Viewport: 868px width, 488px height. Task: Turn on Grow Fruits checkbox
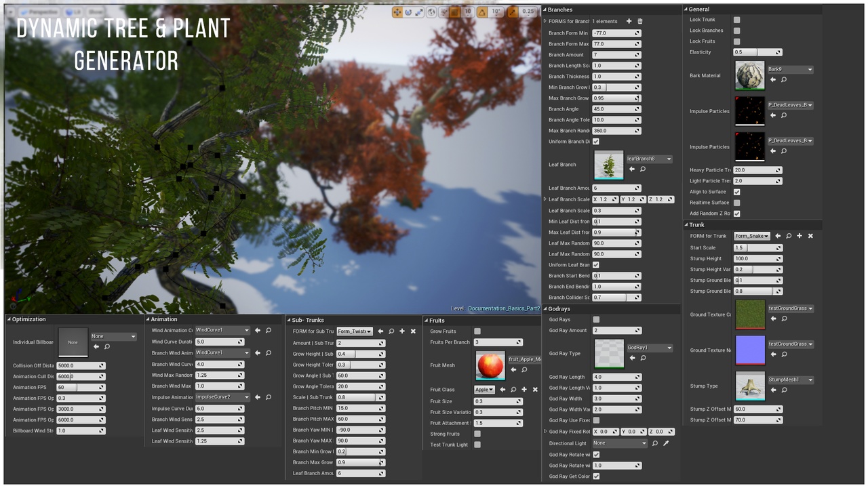point(477,331)
